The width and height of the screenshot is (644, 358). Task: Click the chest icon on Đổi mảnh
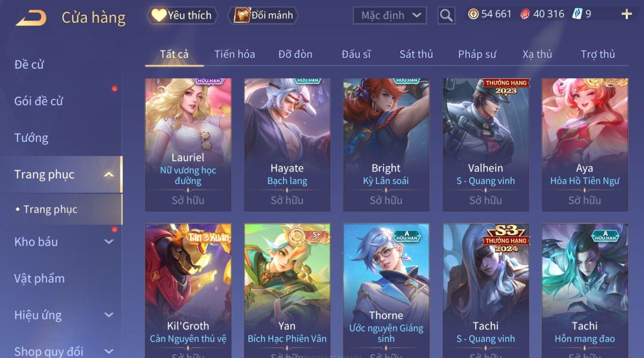click(x=242, y=15)
